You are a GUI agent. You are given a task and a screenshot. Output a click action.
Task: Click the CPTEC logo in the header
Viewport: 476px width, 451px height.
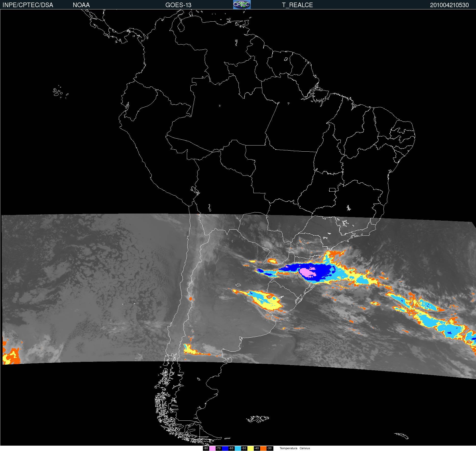point(242,5)
